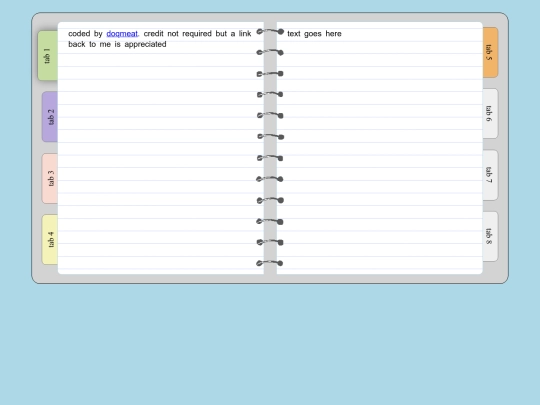Switch to tab 7

(490, 175)
